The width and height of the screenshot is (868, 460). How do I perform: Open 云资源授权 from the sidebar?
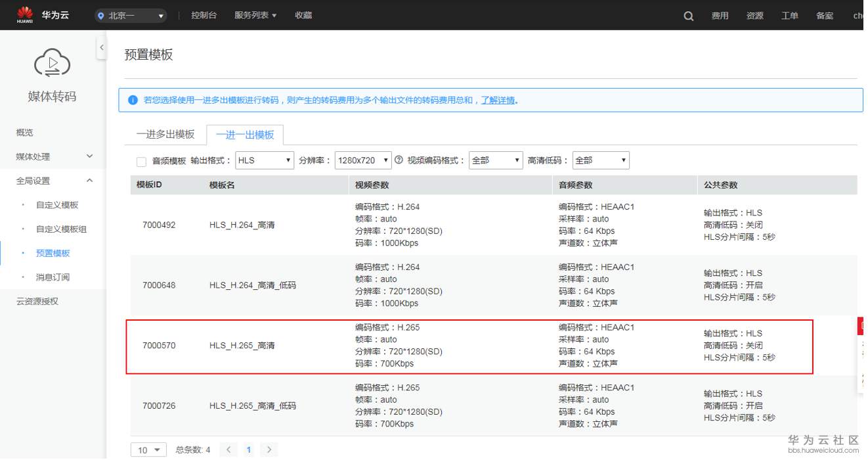coord(37,302)
